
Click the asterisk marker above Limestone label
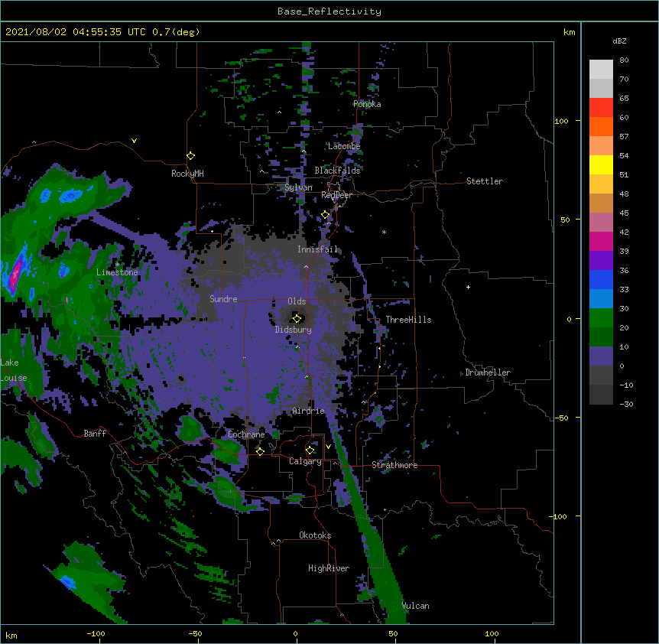pyautogui.click(x=117, y=265)
